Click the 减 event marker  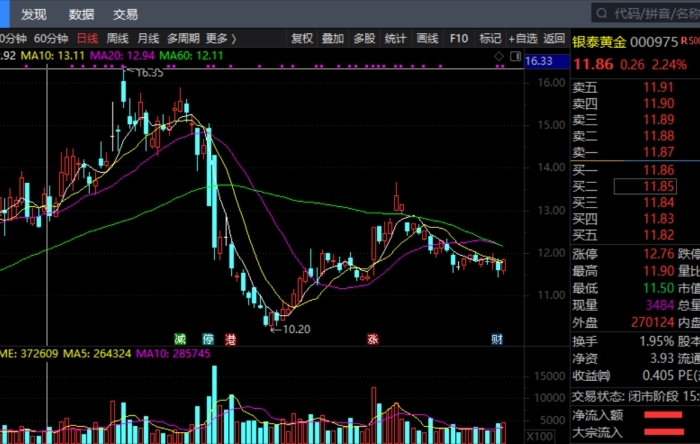coord(180,339)
